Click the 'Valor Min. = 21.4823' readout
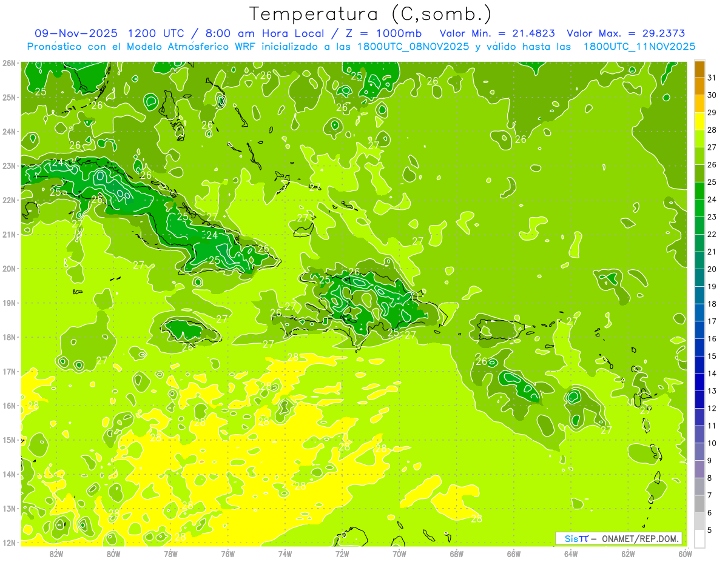 [497, 33]
